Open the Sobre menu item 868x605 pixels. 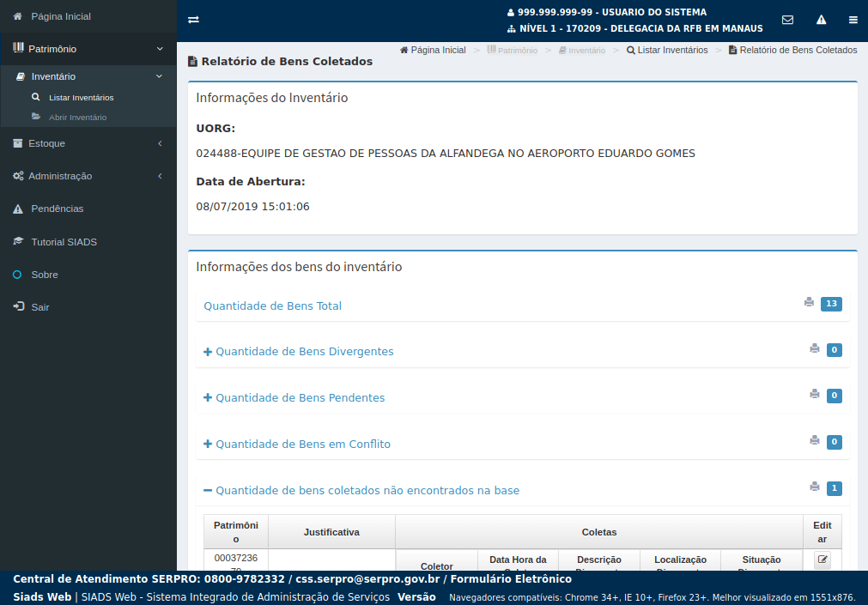coord(45,275)
